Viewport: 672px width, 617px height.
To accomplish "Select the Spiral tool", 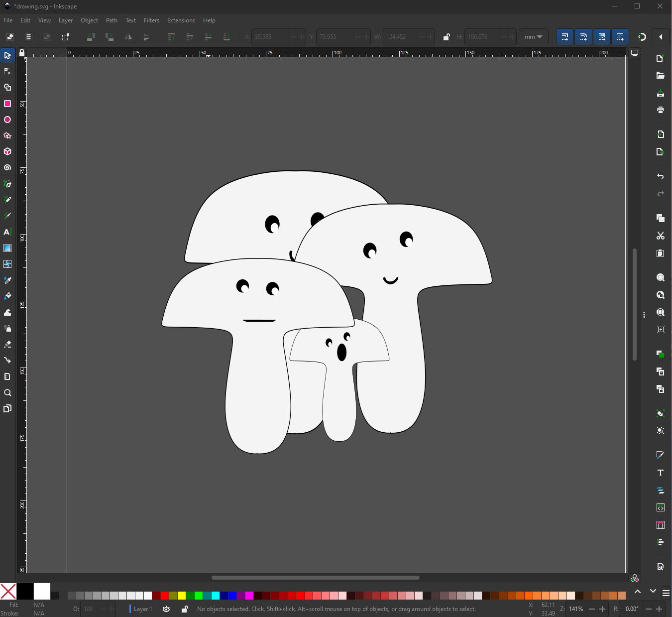I will [7, 168].
